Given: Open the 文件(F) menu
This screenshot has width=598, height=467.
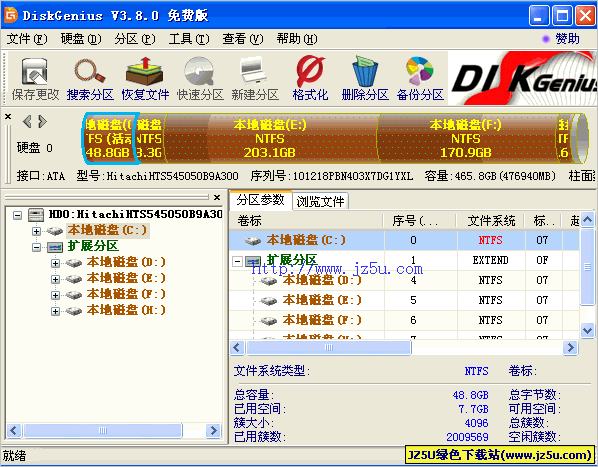Looking at the screenshot, I should click(x=27, y=39).
